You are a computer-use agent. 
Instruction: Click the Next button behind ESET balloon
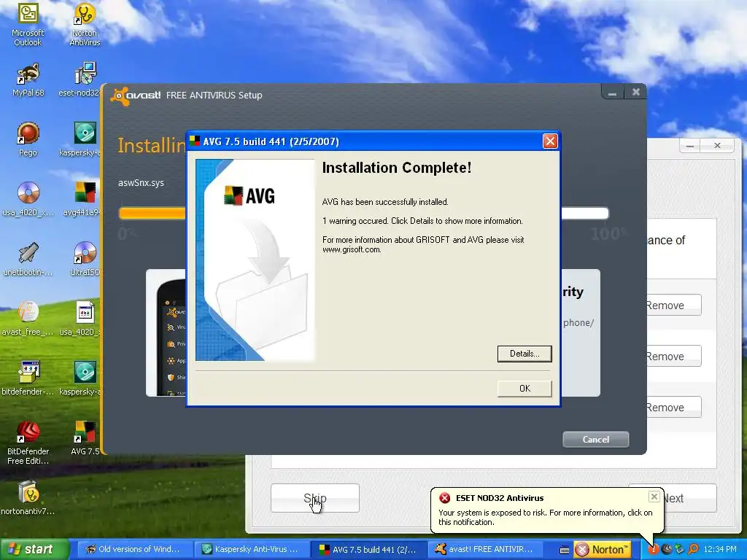click(x=690, y=498)
